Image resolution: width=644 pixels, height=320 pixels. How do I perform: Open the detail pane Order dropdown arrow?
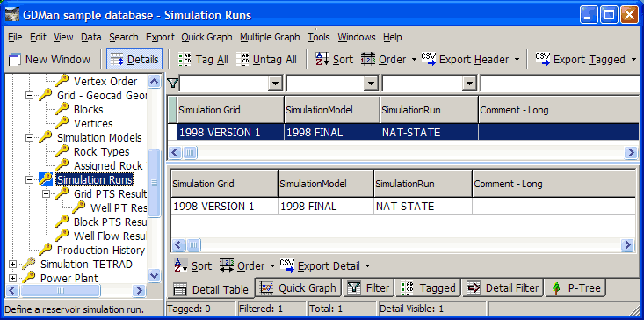272,266
